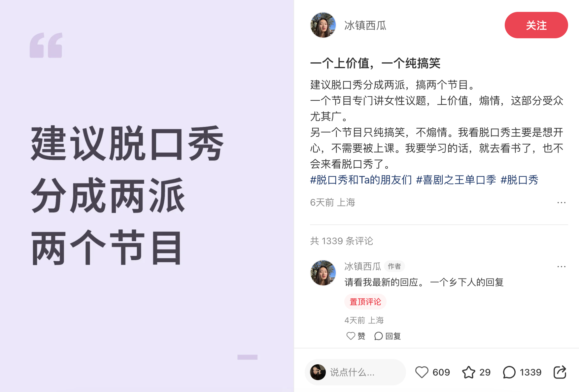This screenshot has width=579, height=392.
Task: Select the 置顶评论 pinned comment tag
Action: (365, 302)
